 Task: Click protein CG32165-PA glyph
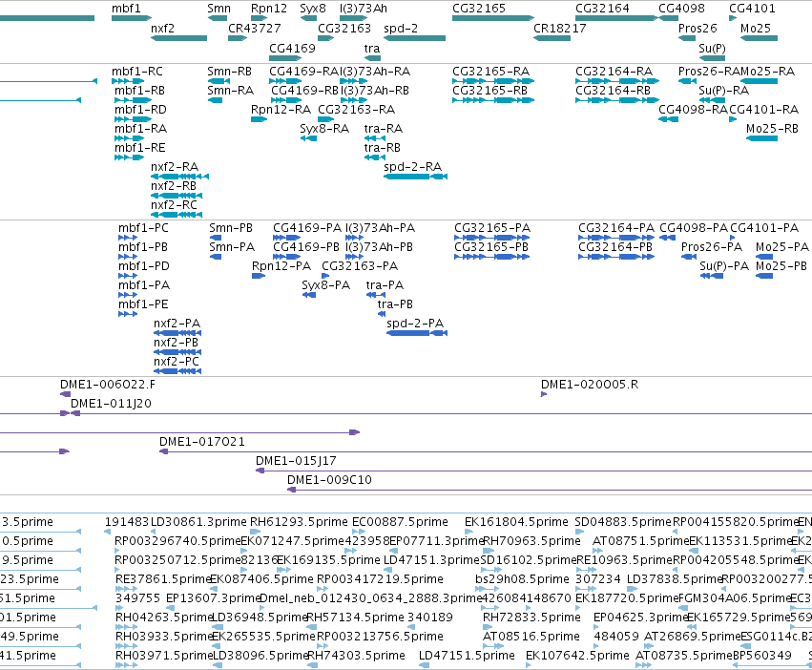(492, 238)
